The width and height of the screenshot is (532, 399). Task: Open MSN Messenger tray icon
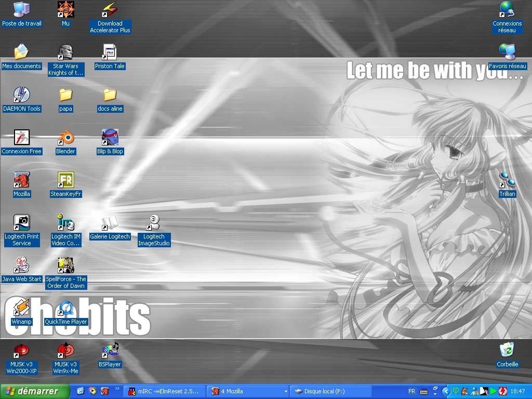(474, 391)
